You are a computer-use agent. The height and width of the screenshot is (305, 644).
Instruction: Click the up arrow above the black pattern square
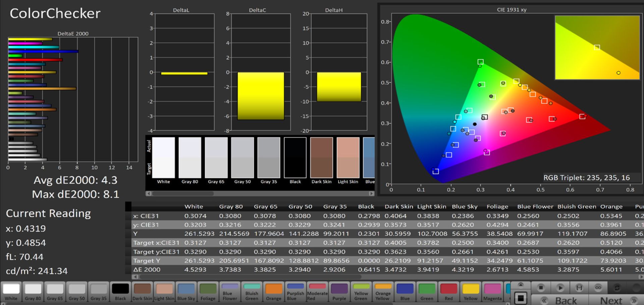point(521,285)
